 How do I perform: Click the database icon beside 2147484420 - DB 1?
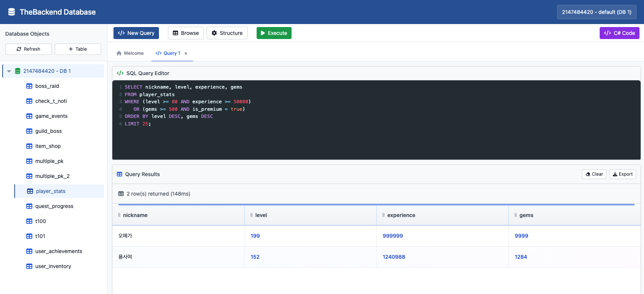tap(18, 71)
